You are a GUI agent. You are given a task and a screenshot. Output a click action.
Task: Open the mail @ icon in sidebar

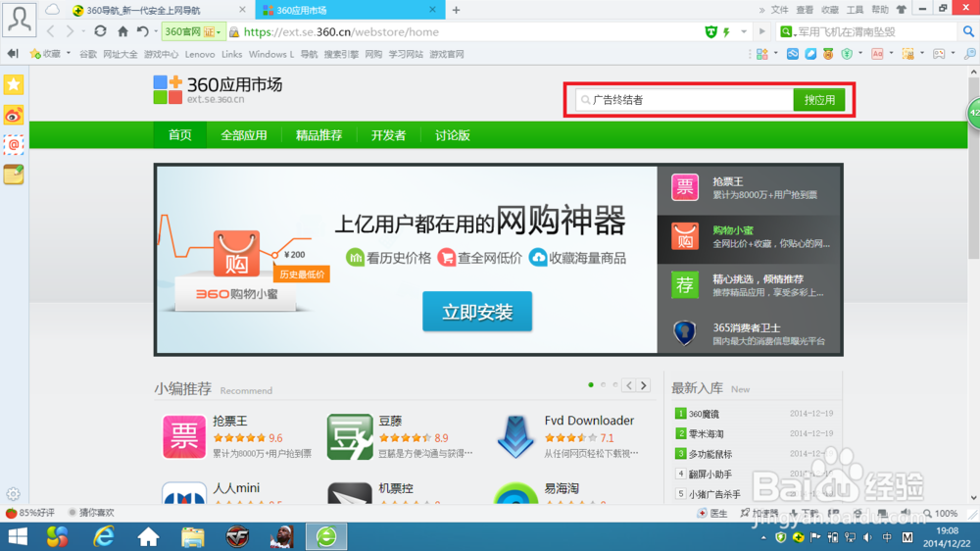14,145
